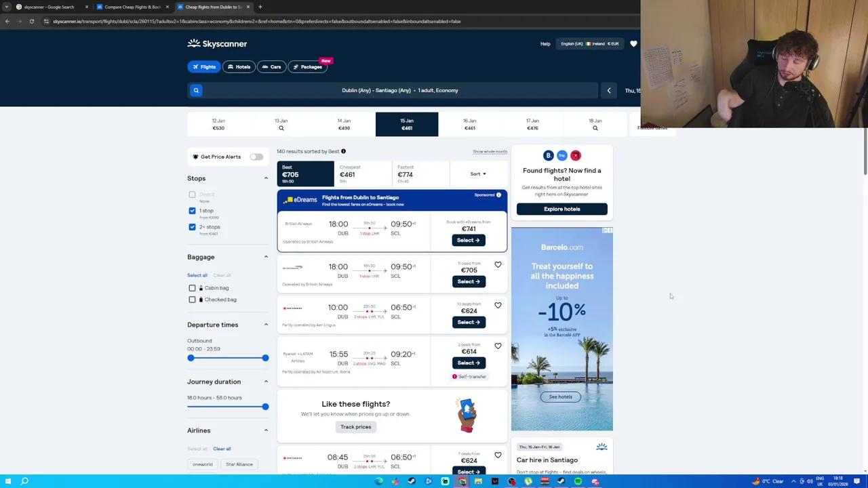
Task: Pick 17 Jan €476 date
Action: pos(532,124)
